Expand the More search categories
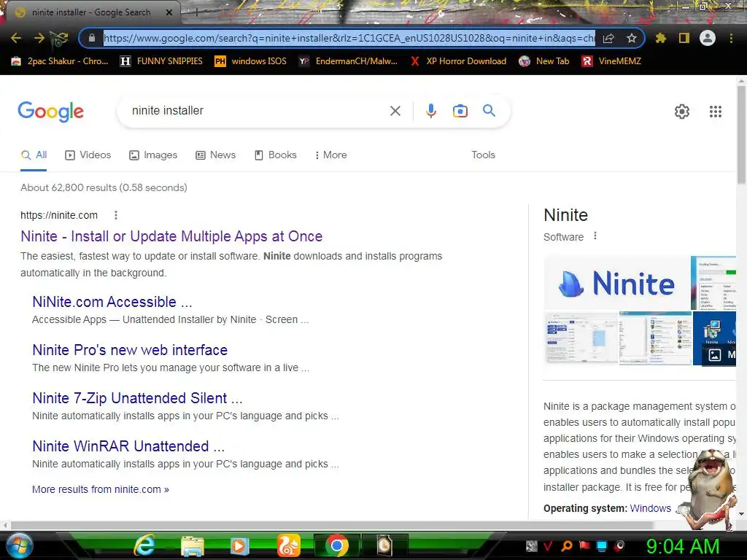747x560 pixels. pyautogui.click(x=331, y=155)
